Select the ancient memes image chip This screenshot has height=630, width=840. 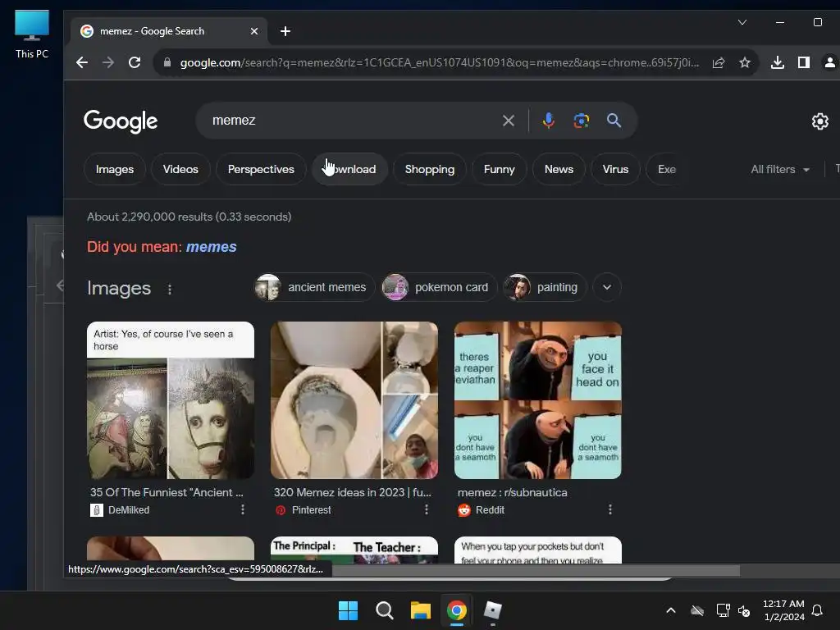coord(314,288)
